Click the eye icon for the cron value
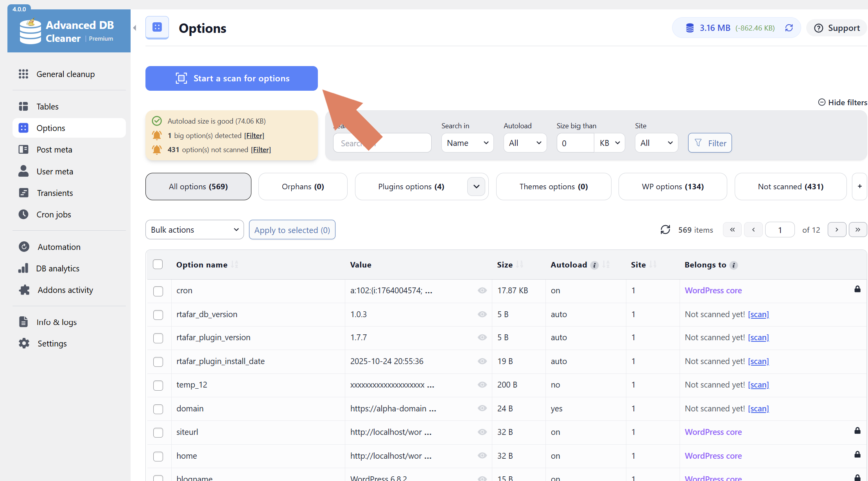Screen dimensions: 868x481 tap(482, 291)
